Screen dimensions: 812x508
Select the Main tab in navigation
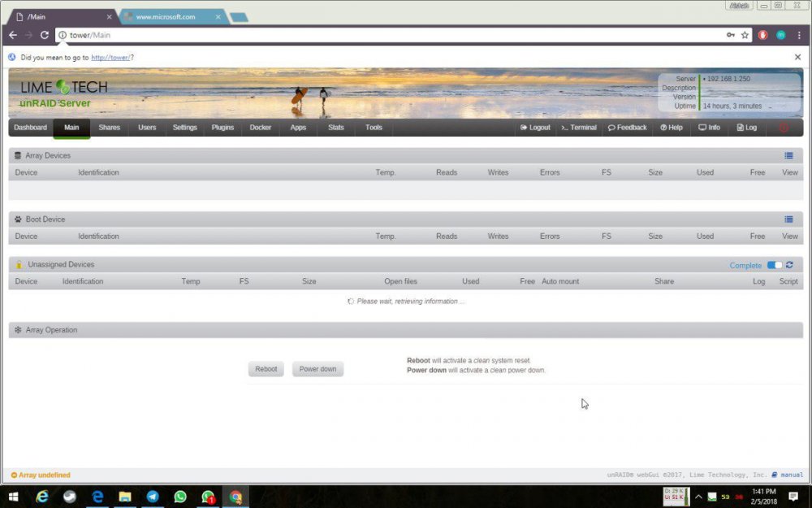coord(71,128)
